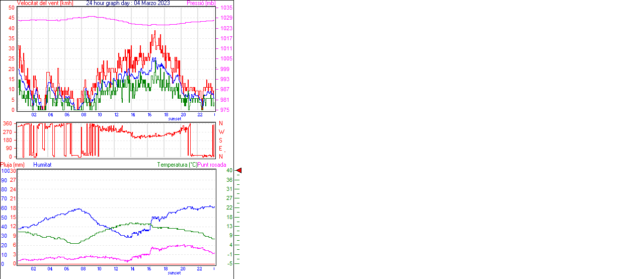This screenshot has height=279, width=644.
Task: Click the '50' wind speed axis value
Action: coord(12,8)
